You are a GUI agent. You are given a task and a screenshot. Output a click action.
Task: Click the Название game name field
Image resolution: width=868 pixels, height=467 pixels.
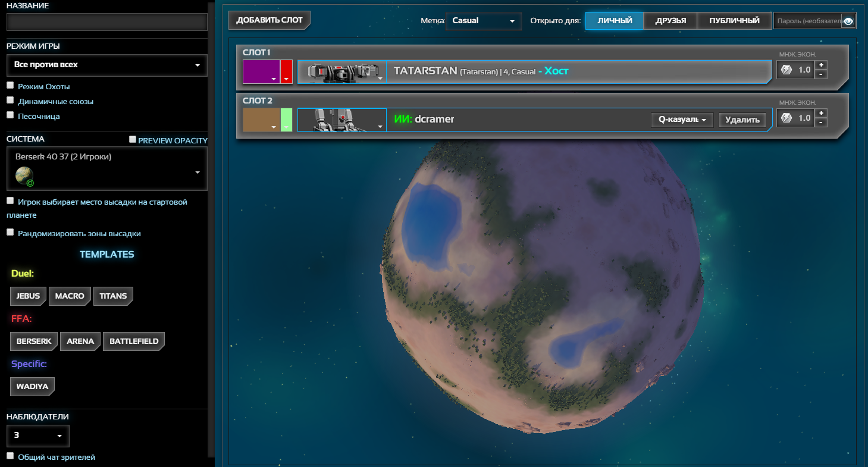(x=107, y=22)
